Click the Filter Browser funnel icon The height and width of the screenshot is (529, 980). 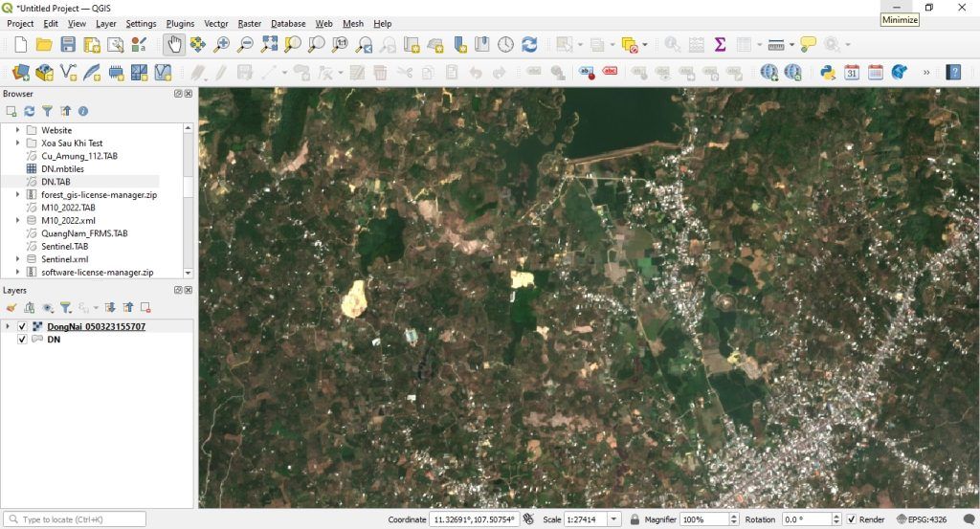(47, 111)
